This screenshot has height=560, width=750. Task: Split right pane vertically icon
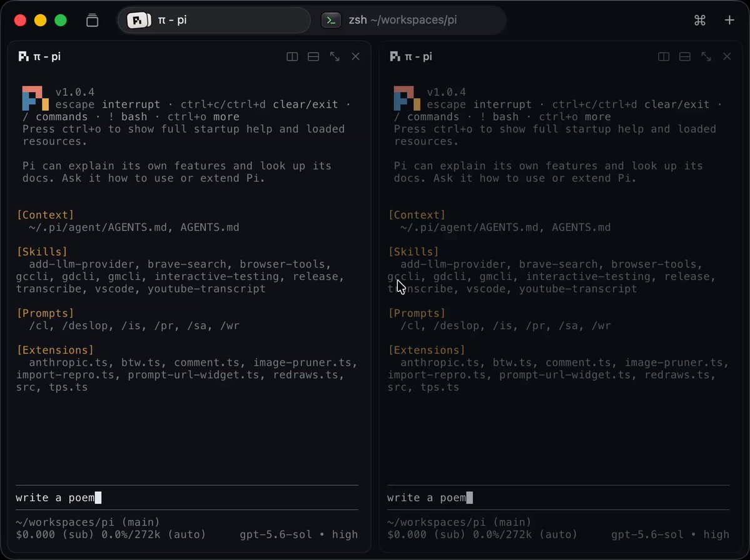pyautogui.click(x=664, y=57)
